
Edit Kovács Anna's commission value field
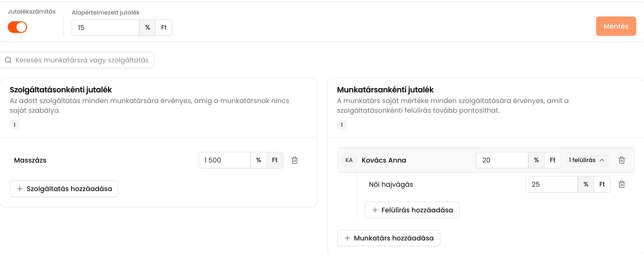pyautogui.click(x=502, y=160)
